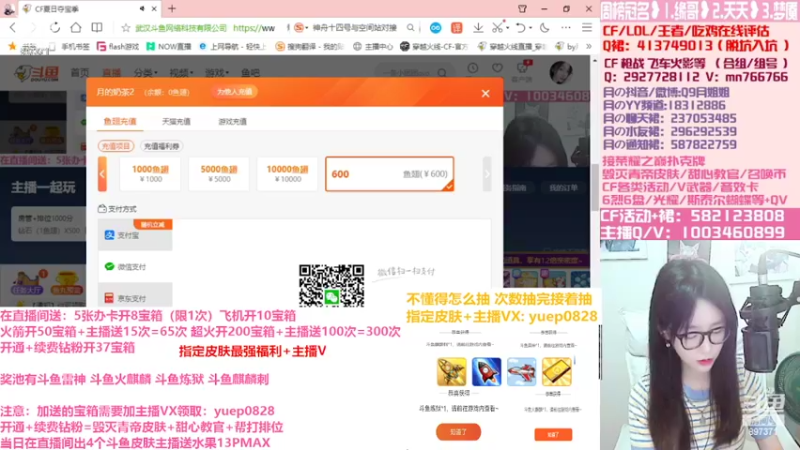Viewport: 800px width, 450px height.
Task: Click the page vertical scrollbar
Action: (595, 186)
